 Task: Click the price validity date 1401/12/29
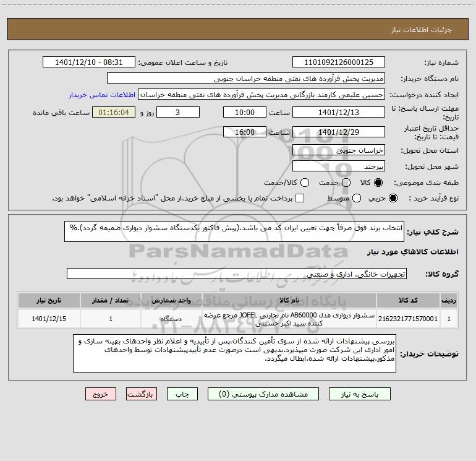[339, 132]
